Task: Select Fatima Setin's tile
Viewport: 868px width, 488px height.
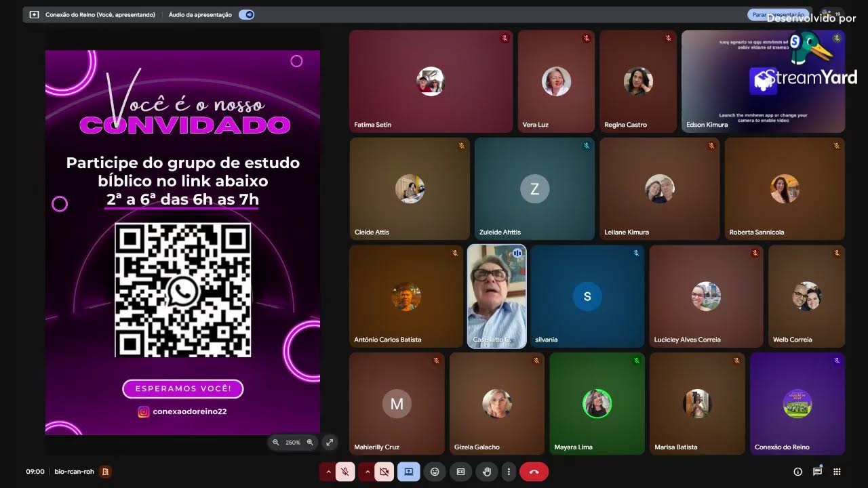Action: pyautogui.click(x=431, y=81)
